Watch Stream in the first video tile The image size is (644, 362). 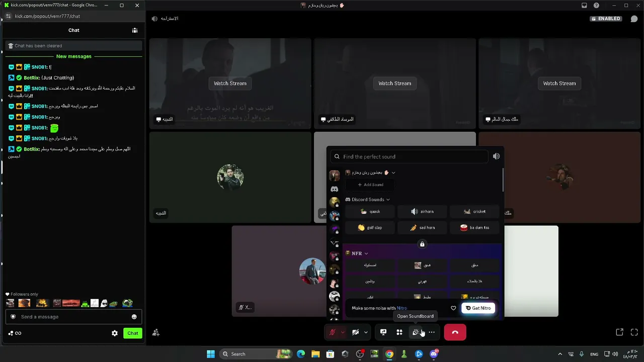pos(230,83)
